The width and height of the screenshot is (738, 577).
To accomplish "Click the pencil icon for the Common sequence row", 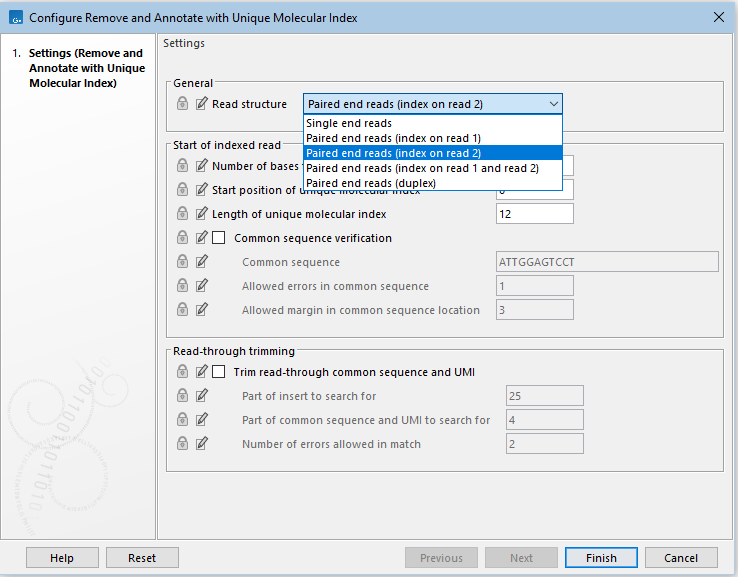I will pos(201,262).
